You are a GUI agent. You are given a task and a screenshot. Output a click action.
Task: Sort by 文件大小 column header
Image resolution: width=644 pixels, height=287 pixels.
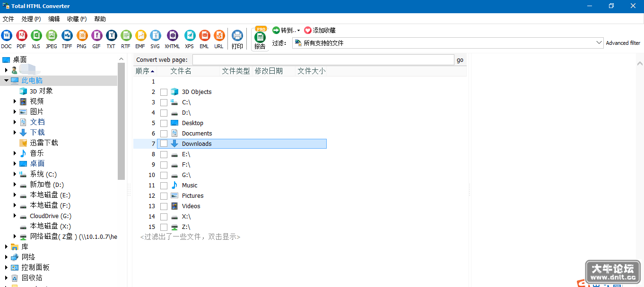coord(311,71)
